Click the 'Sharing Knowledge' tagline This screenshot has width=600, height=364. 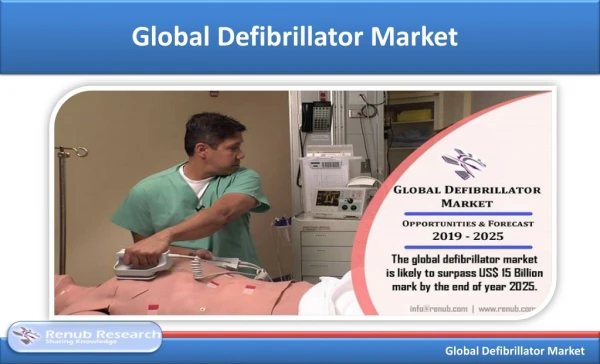pos(81,341)
